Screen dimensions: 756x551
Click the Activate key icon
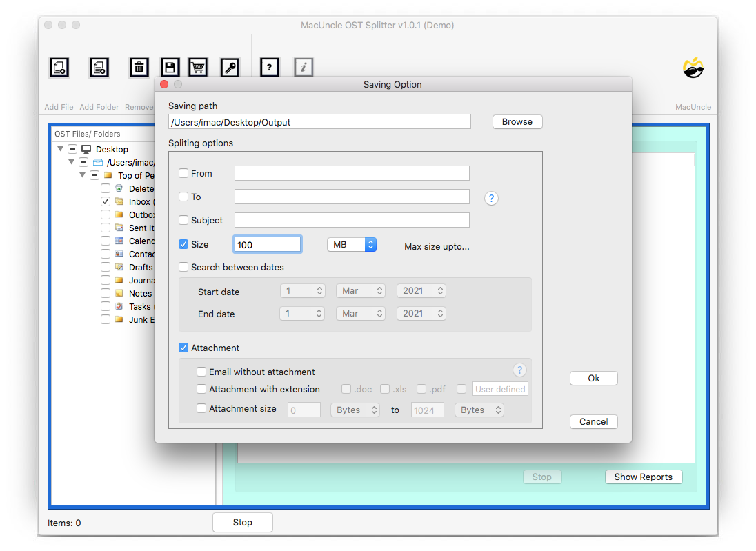[229, 67]
